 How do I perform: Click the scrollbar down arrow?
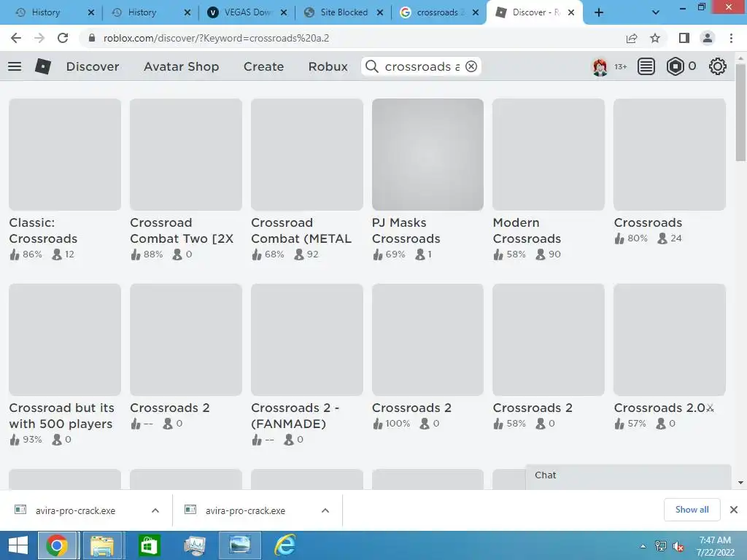740,483
